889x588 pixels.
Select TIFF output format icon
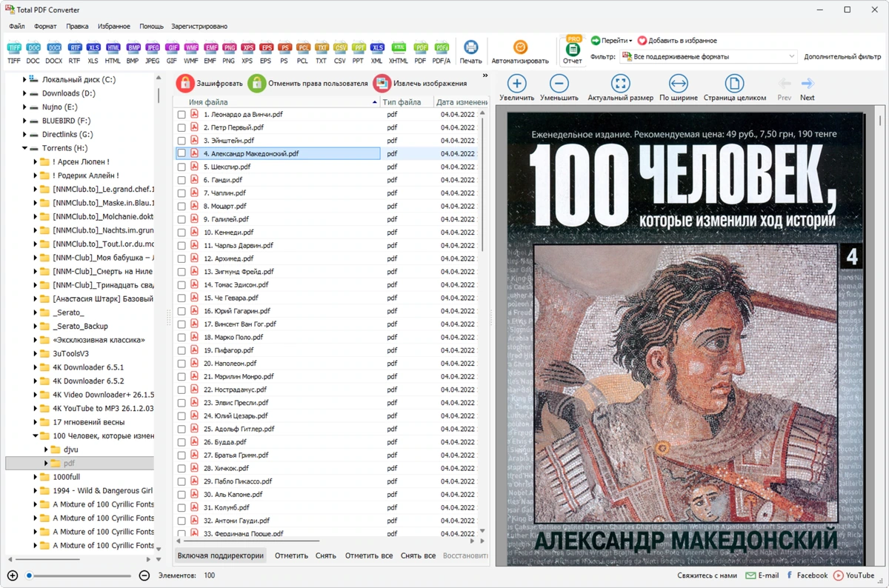[x=14, y=52]
